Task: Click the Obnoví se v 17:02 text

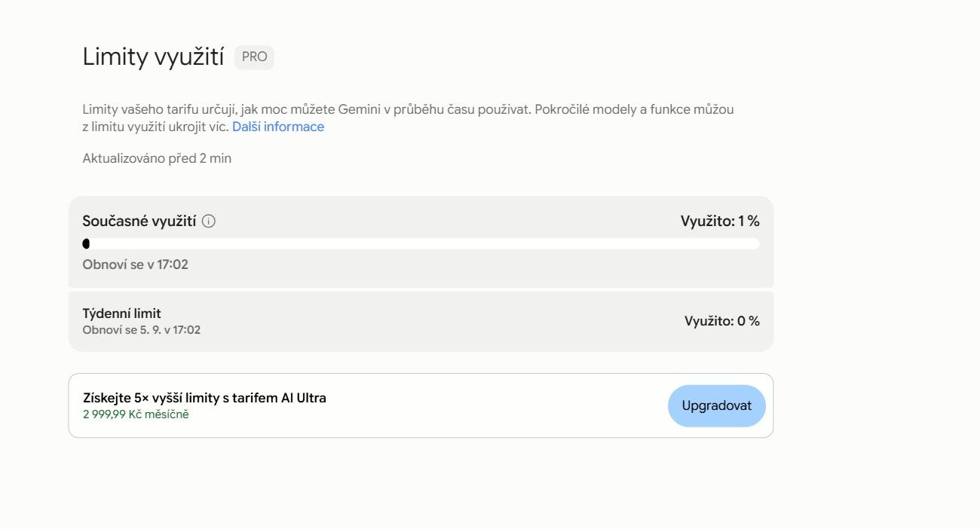Action: 135,264
